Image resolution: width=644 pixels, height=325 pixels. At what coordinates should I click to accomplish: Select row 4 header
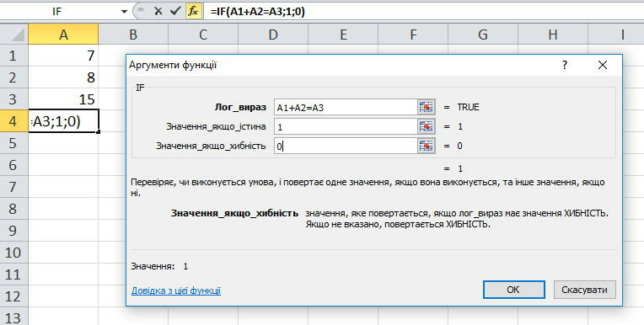13,121
